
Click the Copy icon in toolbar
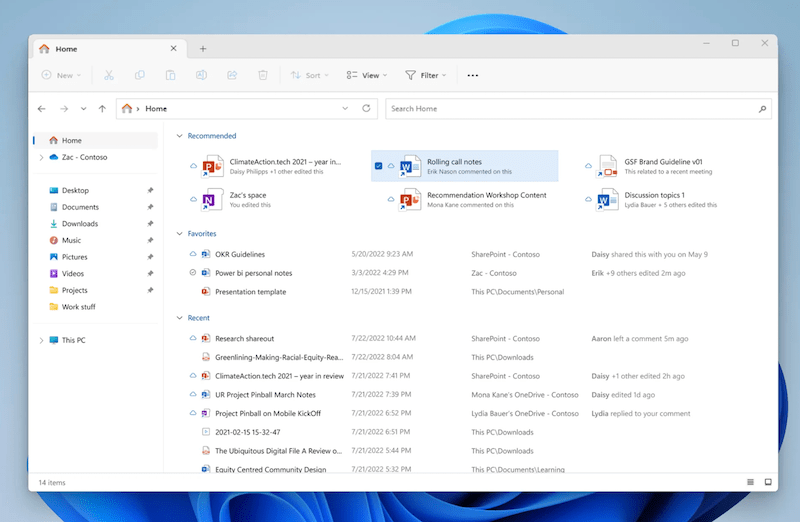click(x=140, y=75)
